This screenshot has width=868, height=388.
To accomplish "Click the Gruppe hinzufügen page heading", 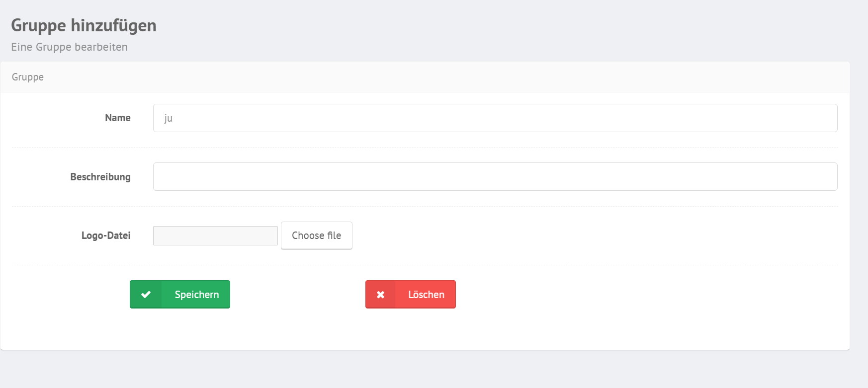I will [x=84, y=25].
